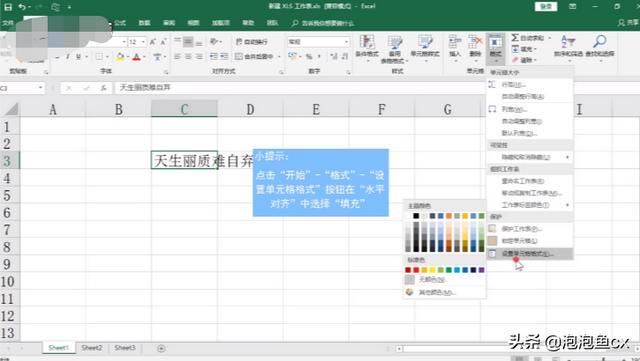Open the Formulas (公式) ribbon tab
The width and height of the screenshot is (640, 361).
120,23
